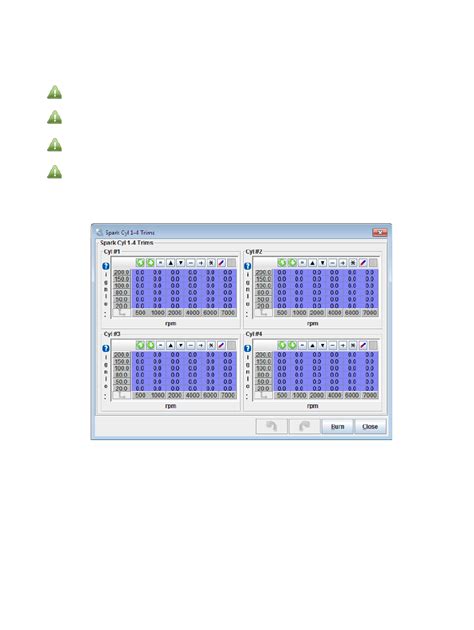Select the 50.0 load axis bin in Cyl #4
The height and width of the screenshot is (630, 474).
click(263, 382)
